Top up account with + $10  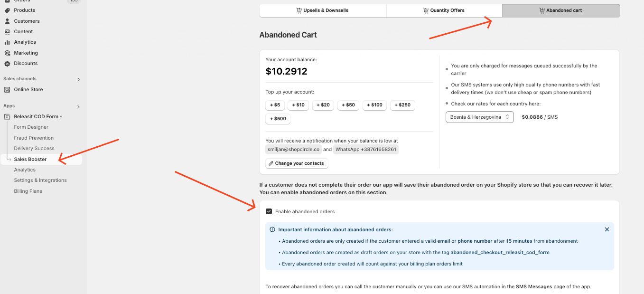(298, 105)
